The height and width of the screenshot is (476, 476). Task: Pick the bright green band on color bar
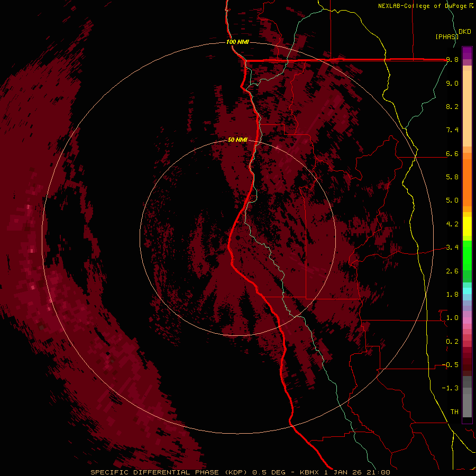click(467, 255)
